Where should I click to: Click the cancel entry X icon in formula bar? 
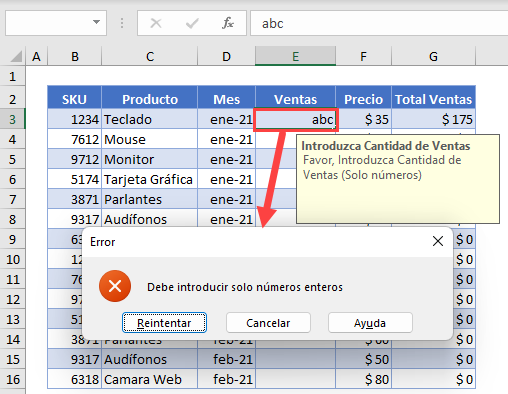pyautogui.click(x=156, y=23)
